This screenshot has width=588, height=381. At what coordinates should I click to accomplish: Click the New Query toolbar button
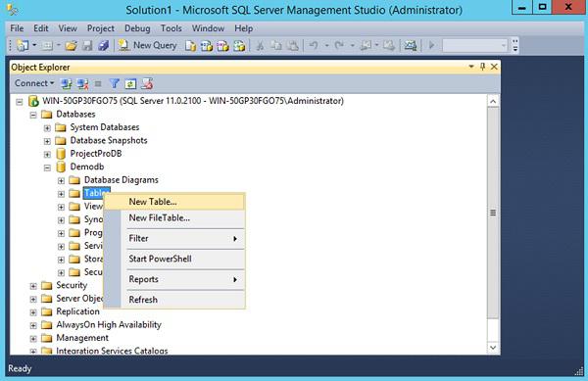pyautogui.click(x=147, y=45)
